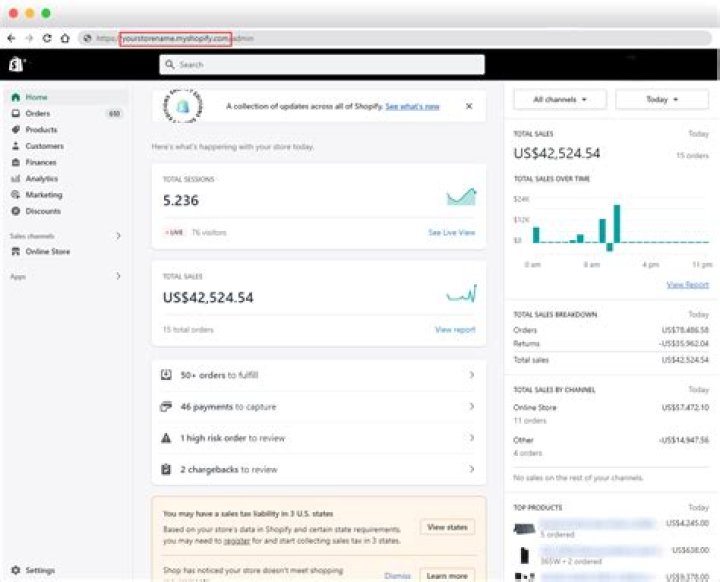
Task: Expand the Sales channels section
Action: click(x=118, y=236)
